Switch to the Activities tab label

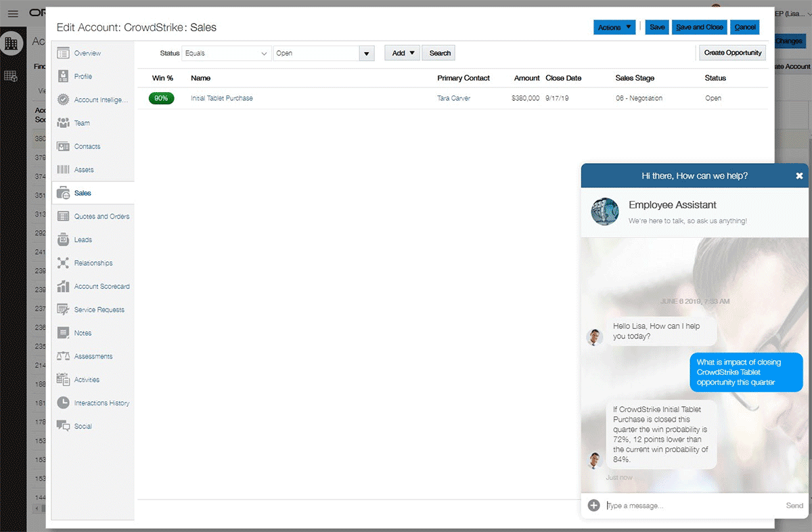click(87, 380)
